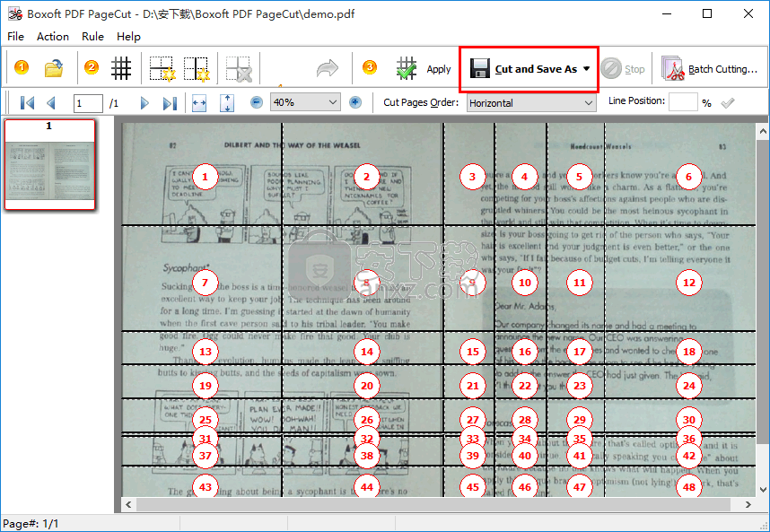Go to the previous page
Image resolution: width=770 pixels, height=532 pixels.
point(50,103)
